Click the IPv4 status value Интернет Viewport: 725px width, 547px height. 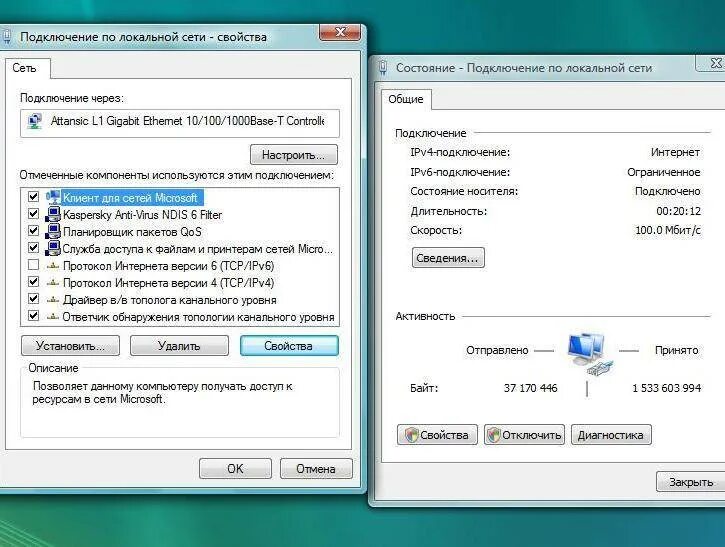(676, 152)
